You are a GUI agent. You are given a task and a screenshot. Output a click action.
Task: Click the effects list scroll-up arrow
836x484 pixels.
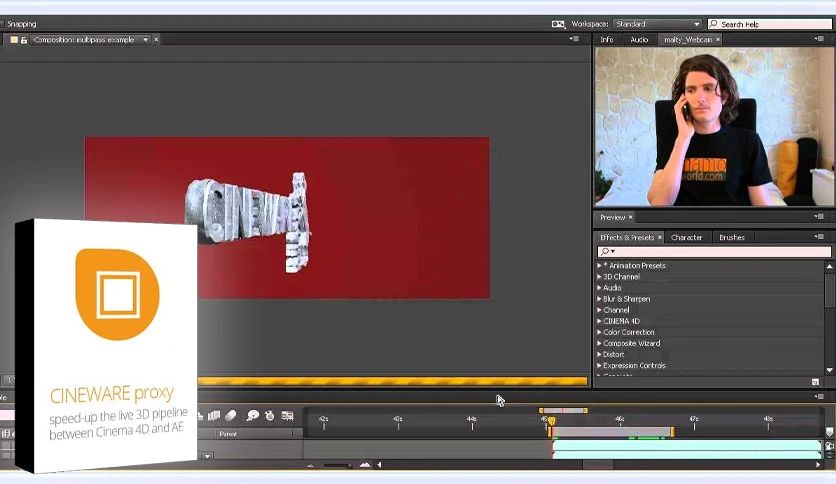(x=829, y=266)
